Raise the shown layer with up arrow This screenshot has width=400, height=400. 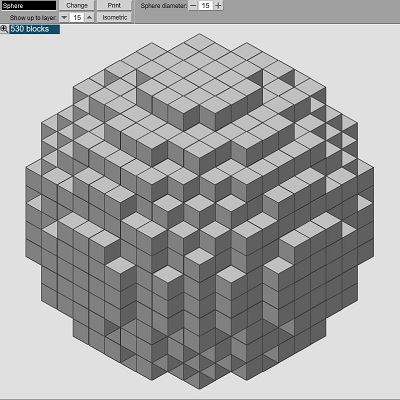[89, 17]
